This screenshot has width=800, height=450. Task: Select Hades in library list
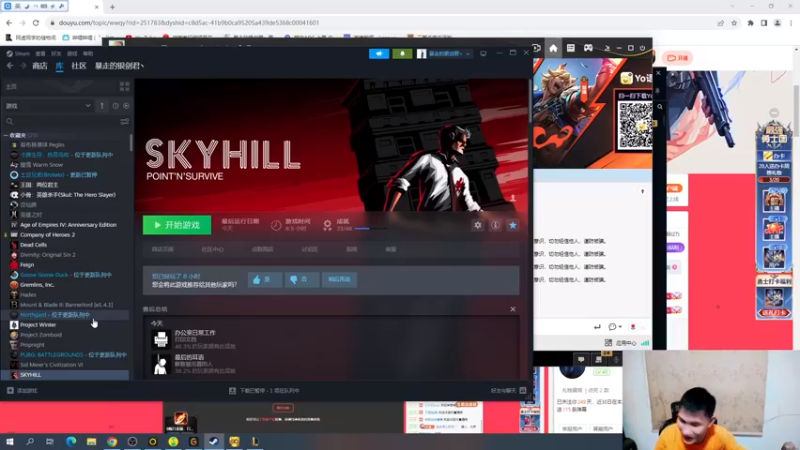coord(28,295)
